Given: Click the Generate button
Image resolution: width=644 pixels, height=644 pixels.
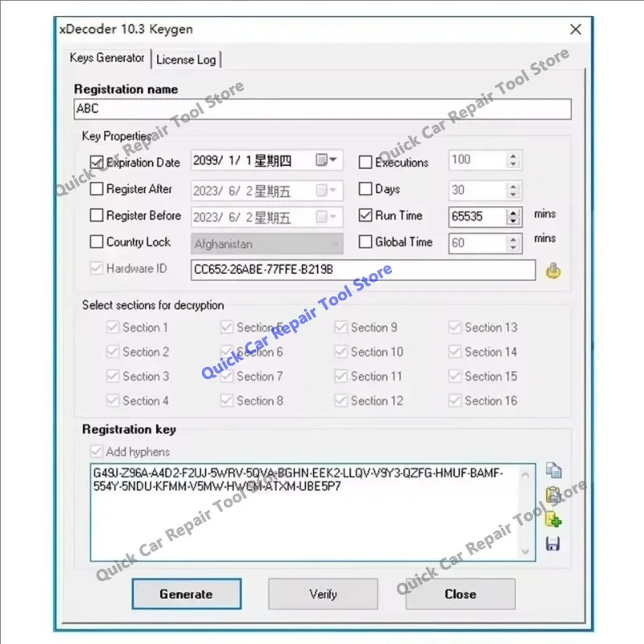Looking at the screenshot, I should [187, 594].
